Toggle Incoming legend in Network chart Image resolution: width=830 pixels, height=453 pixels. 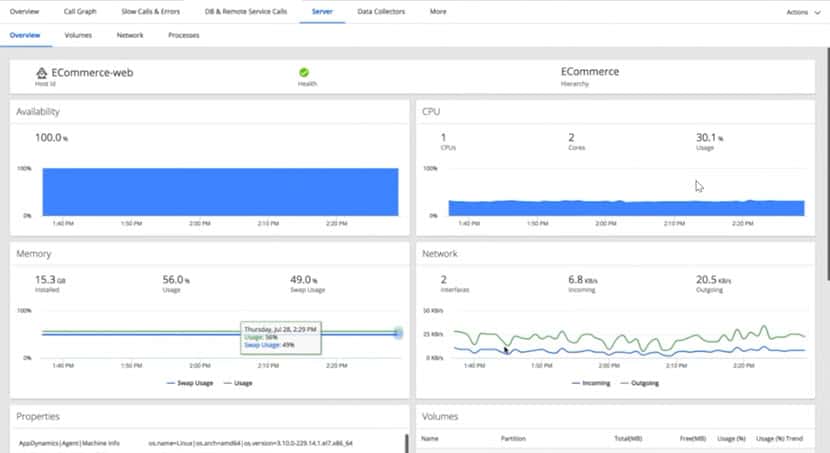tap(591, 383)
